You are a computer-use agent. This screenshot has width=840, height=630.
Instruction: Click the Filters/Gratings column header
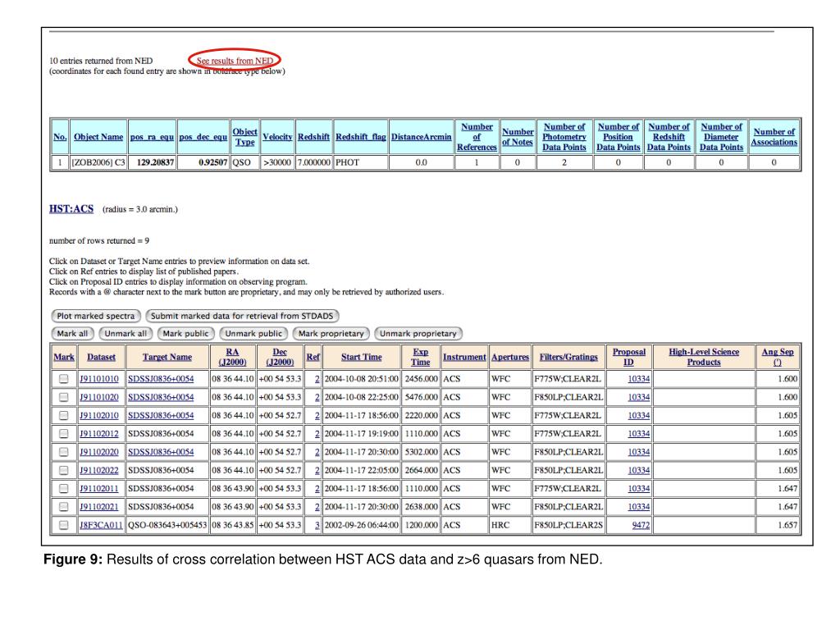(569, 358)
